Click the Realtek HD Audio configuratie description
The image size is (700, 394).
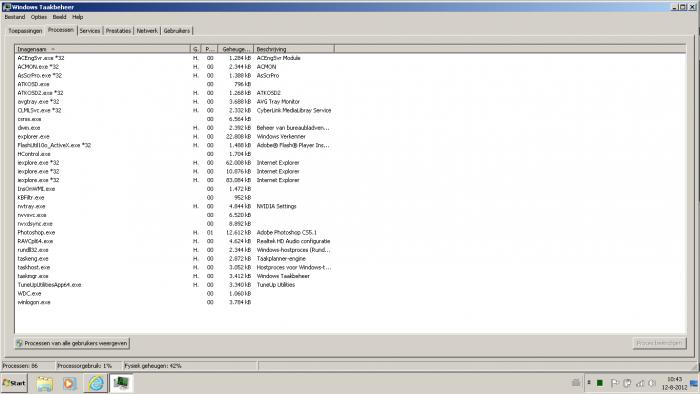point(293,241)
